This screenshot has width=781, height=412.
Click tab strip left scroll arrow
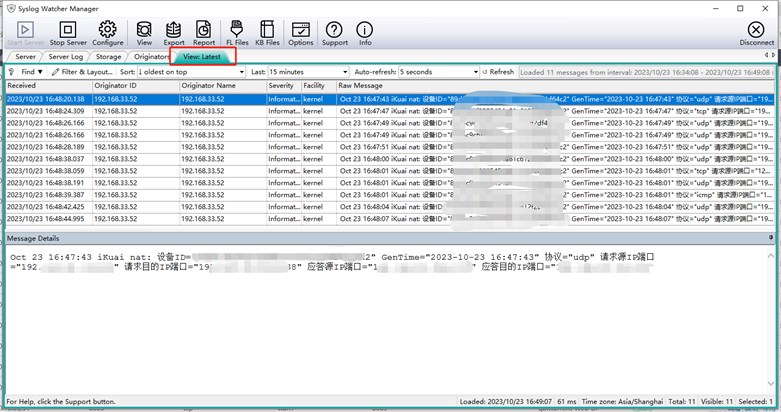click(x=766, y=55)
